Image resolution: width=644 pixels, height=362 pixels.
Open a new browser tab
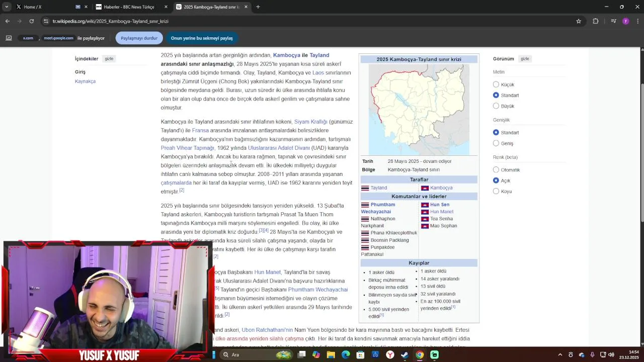(x=258, y=7)
